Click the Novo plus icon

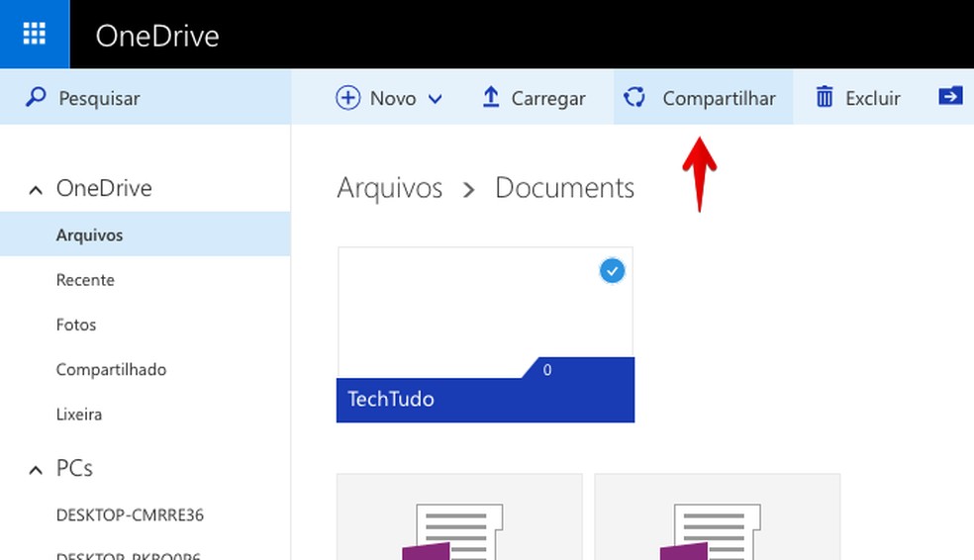pyautogui.click(x=348, y=98)
